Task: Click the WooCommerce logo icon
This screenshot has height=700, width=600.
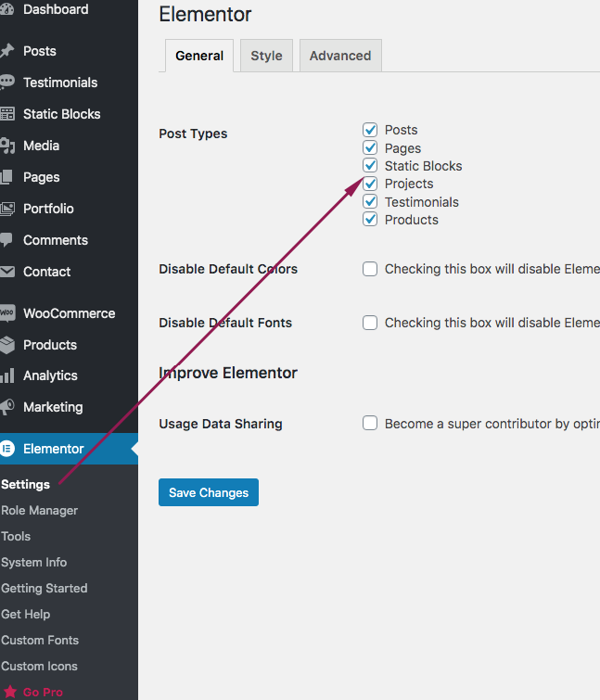Action: 7,313
